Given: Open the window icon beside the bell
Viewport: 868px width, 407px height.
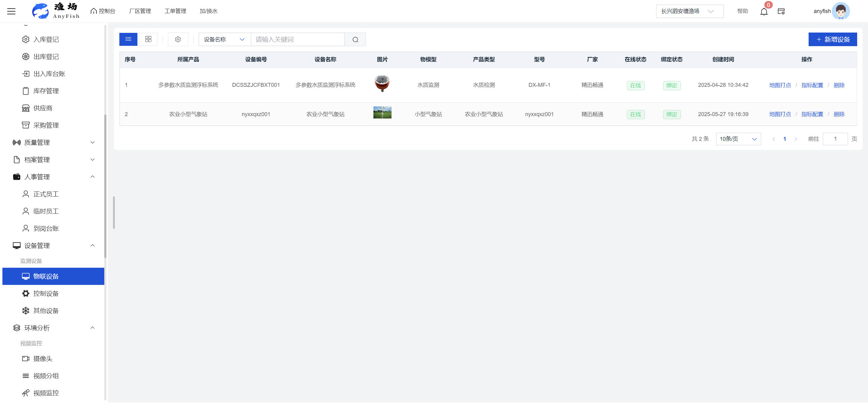Looking at the screenshot, I should (x=781, y=11).
